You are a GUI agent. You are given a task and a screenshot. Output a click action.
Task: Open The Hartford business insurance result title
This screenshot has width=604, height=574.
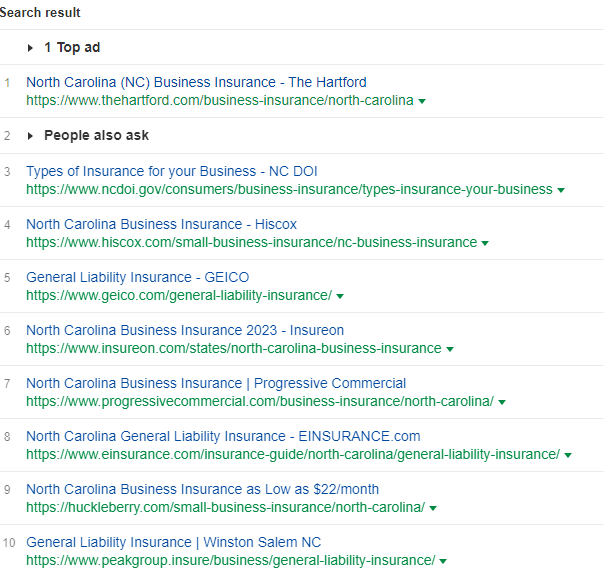tap(196, 82)
